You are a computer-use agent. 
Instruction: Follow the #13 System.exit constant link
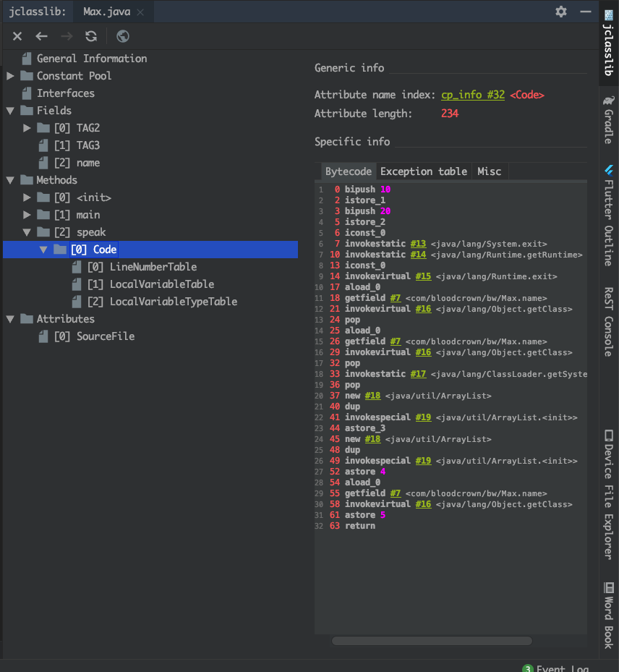click(417, 244)
